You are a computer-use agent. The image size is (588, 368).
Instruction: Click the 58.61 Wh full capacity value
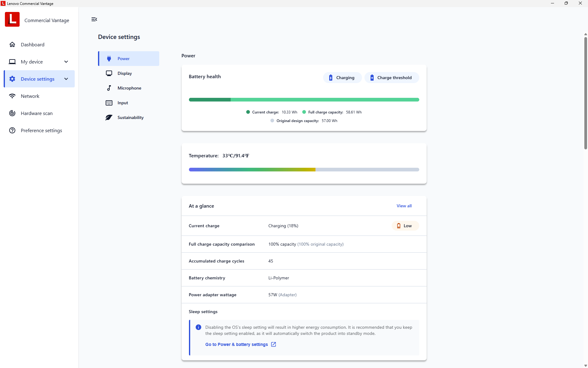point(354,112)
